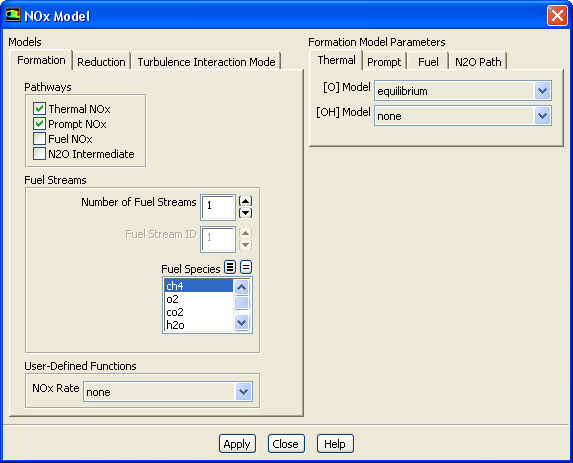Click the Fuel Species list scroll-up arrow

click(241, 287)
